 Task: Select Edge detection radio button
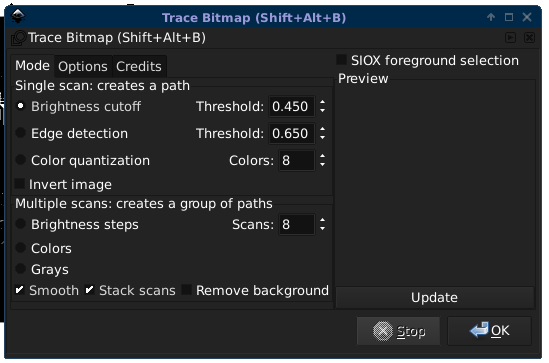20,133
